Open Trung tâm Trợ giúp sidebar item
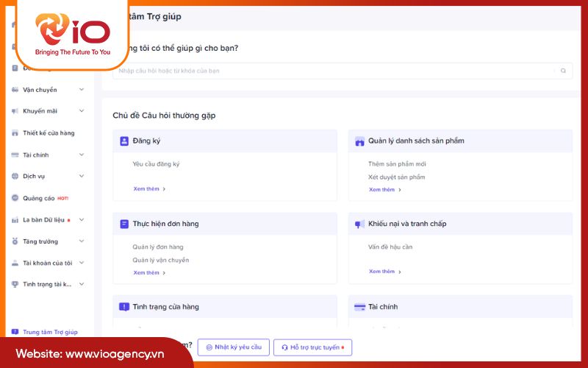Viewport: 588px width, 368px height. [49, 332]
